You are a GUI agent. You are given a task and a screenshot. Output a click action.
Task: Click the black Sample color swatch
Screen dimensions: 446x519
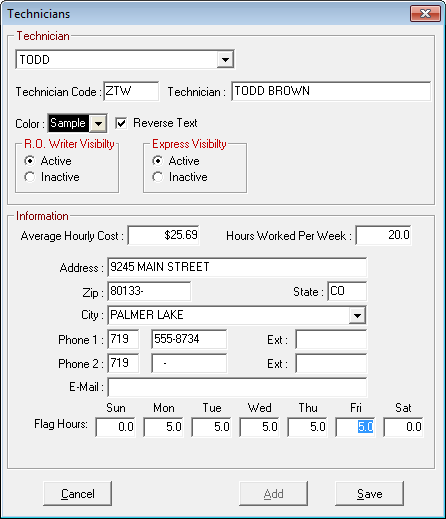(x=69, y=123)
